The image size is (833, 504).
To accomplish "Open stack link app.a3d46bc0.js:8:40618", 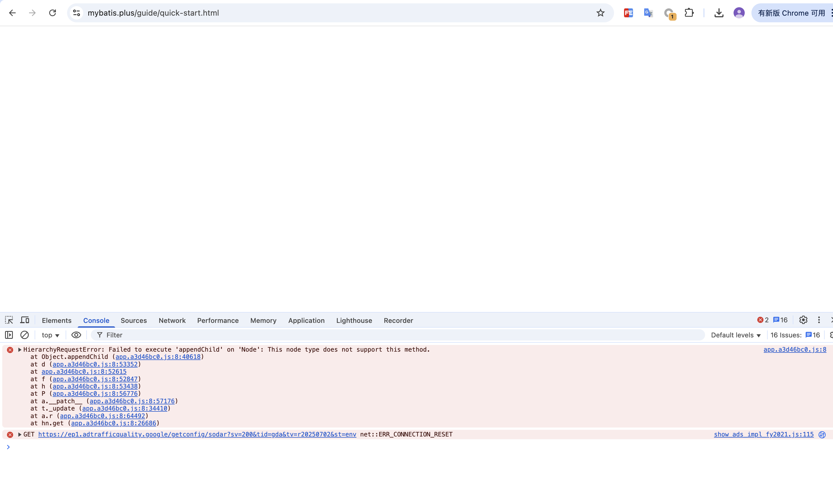I will pos(158,357).
